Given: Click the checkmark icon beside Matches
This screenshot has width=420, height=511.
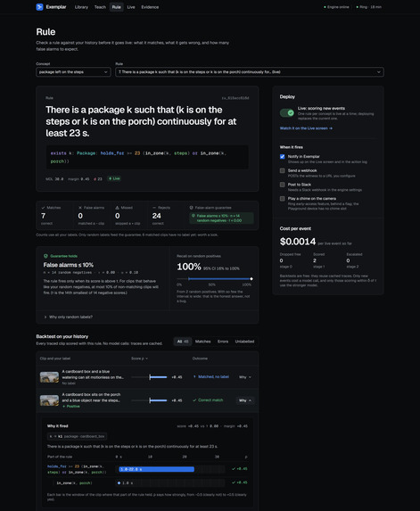Looking at the screenshot, I should pos(43,208).
